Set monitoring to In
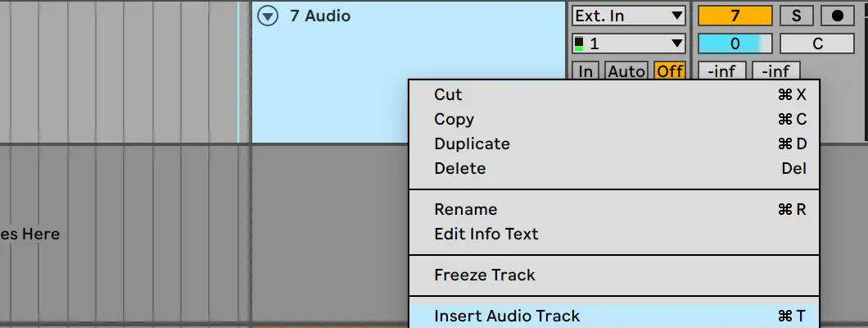 click(585, 71)
